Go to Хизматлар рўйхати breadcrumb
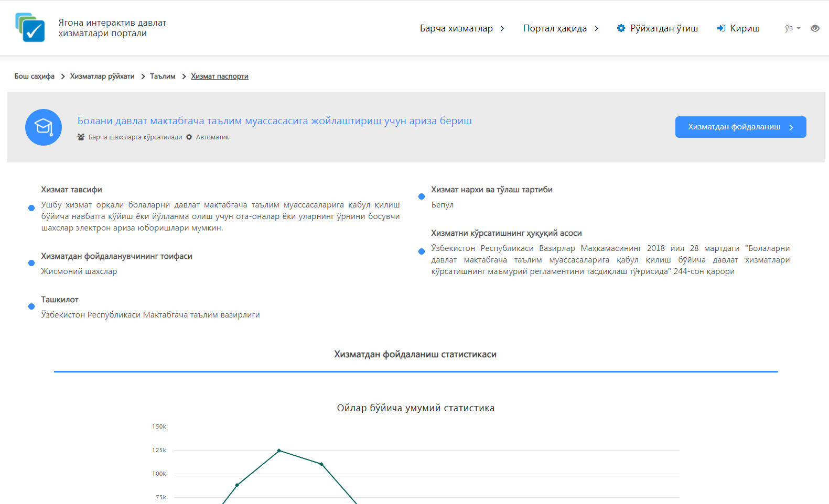The image size is (829, 504). coord(102,76)
